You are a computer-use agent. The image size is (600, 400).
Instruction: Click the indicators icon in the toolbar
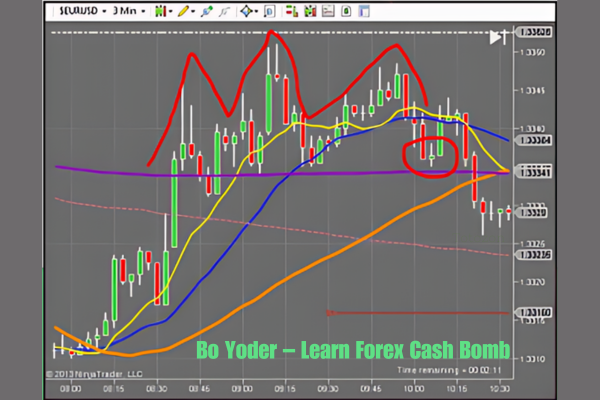[310, 11]
